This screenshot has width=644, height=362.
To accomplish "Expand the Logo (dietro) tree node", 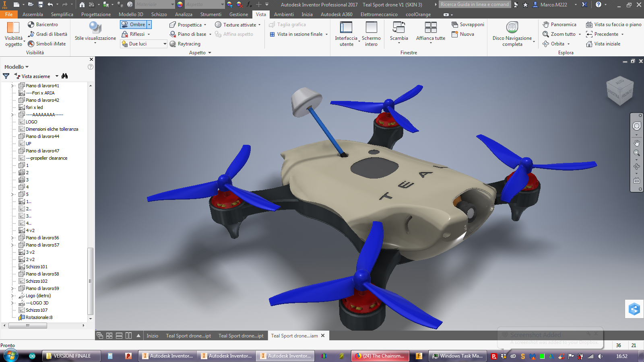I will coord(12,296).
